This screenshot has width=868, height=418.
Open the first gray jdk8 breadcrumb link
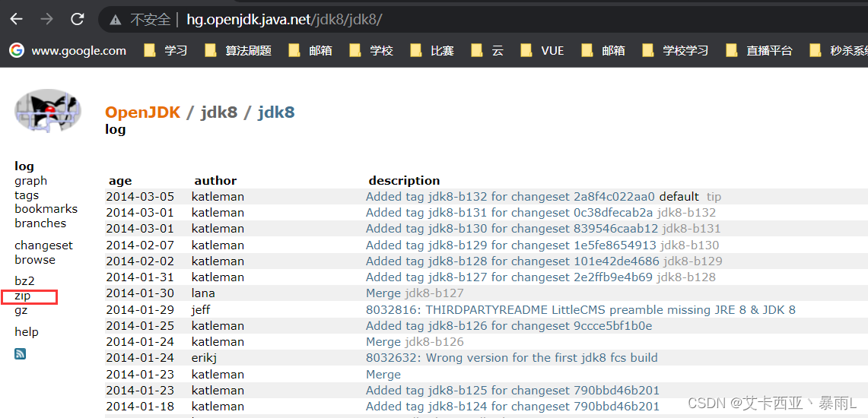pos(218,112)
